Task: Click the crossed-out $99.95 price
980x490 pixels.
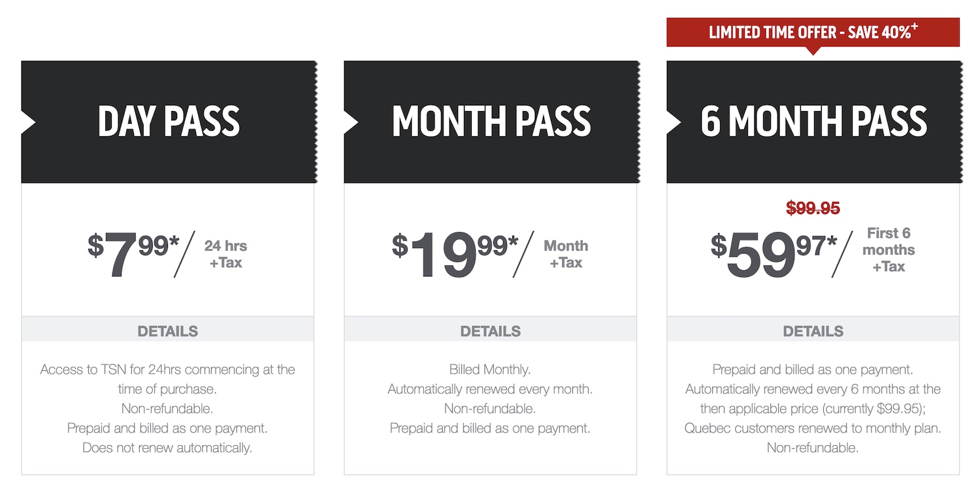Action: click(x=813, y=208)
